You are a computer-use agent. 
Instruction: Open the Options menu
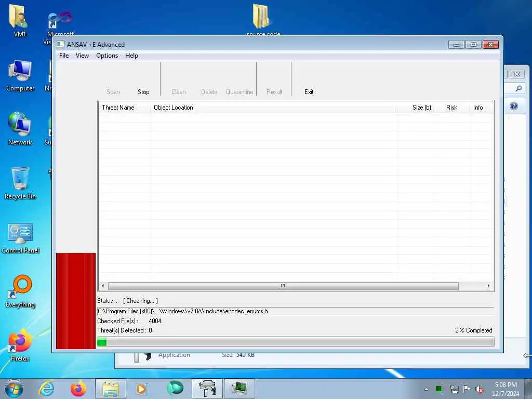click(x=107, y=56)
